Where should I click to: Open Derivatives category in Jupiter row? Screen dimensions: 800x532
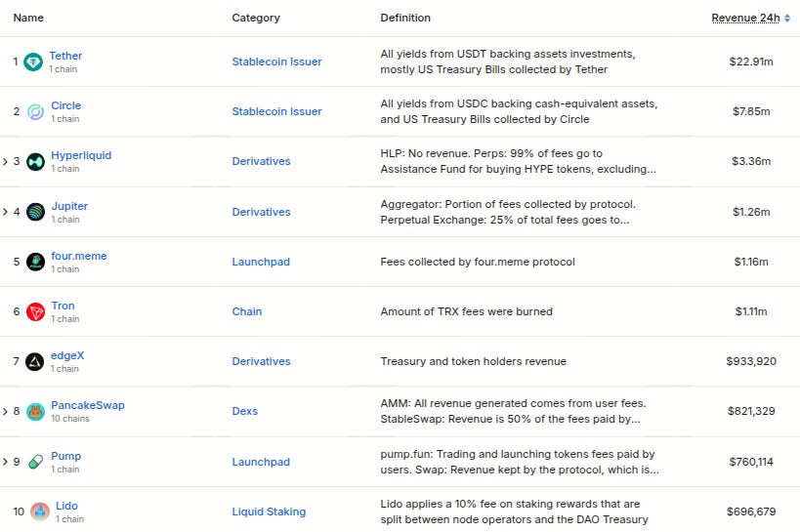coord(261,212)
